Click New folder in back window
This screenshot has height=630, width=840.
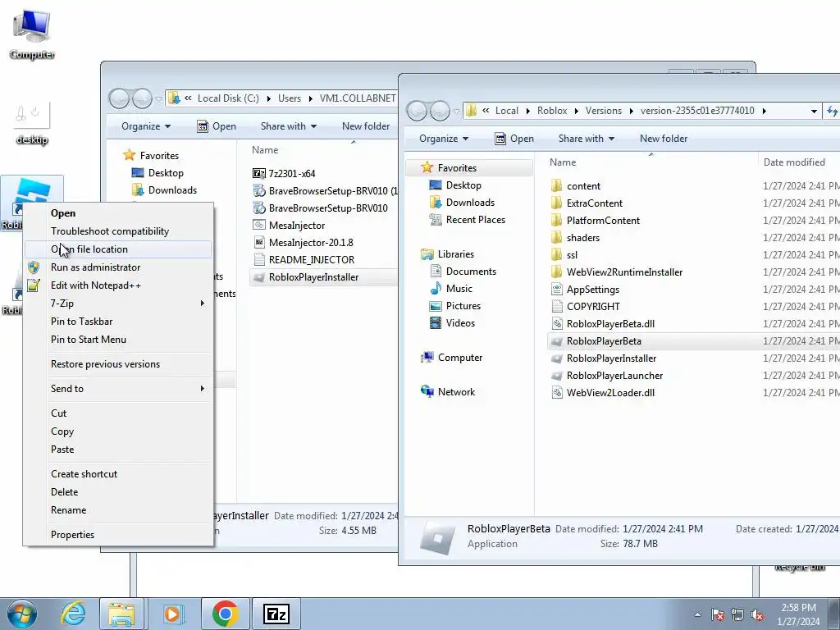click(x=366, y=126)
